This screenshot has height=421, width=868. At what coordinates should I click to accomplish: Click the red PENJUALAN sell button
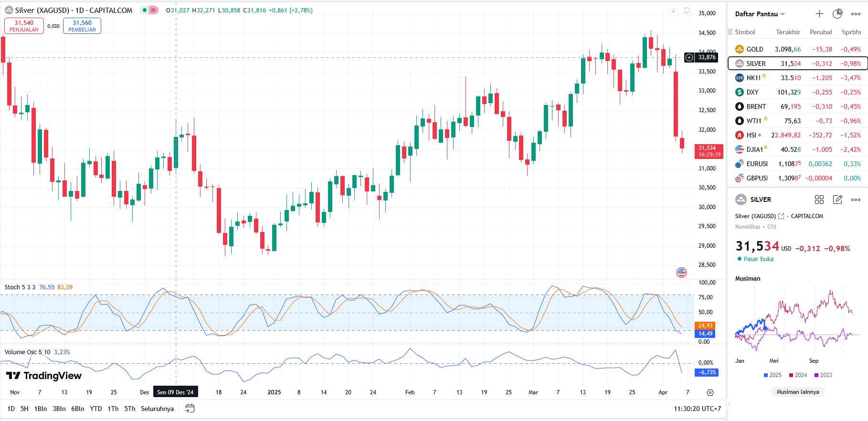click(24, 26)
